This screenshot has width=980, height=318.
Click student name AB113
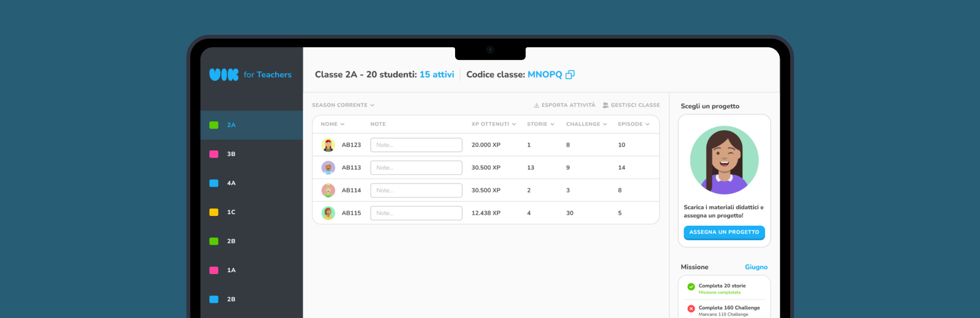click(x=352, y=168)
